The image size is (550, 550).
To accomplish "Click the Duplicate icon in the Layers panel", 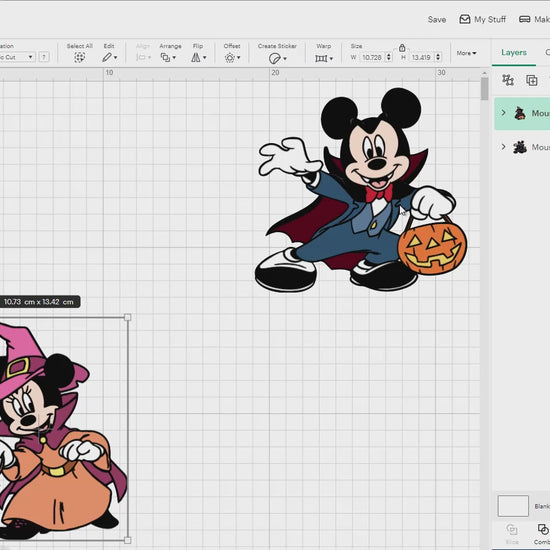I will 531,80.
